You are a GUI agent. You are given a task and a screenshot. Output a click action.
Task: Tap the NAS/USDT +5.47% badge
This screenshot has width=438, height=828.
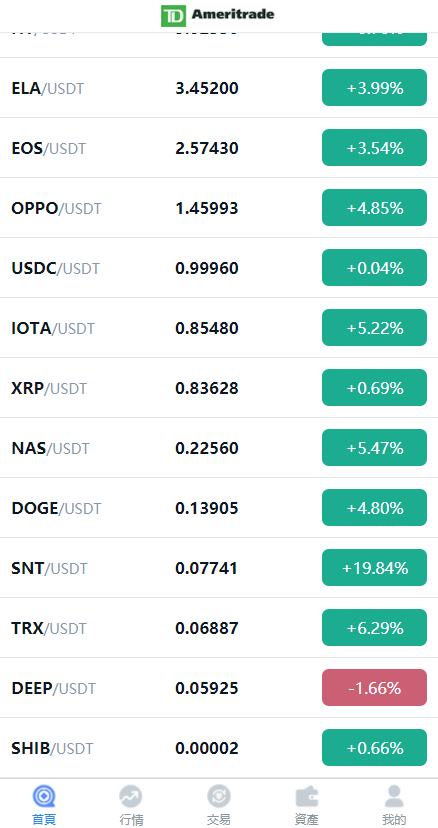click(374, 448)
